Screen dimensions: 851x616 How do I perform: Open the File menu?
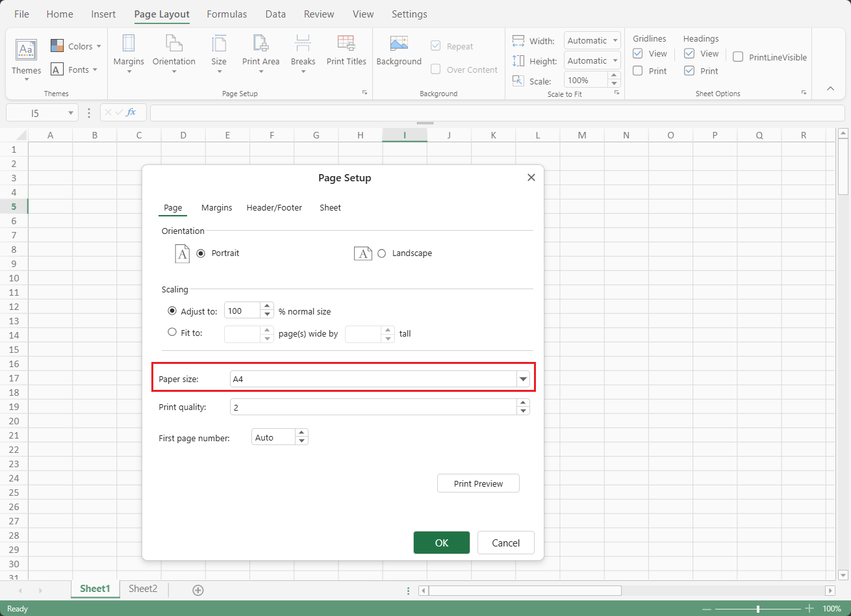coord(21,14)
